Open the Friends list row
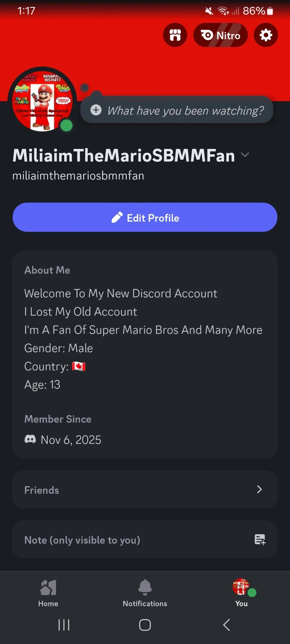 (x=145, y=490)
